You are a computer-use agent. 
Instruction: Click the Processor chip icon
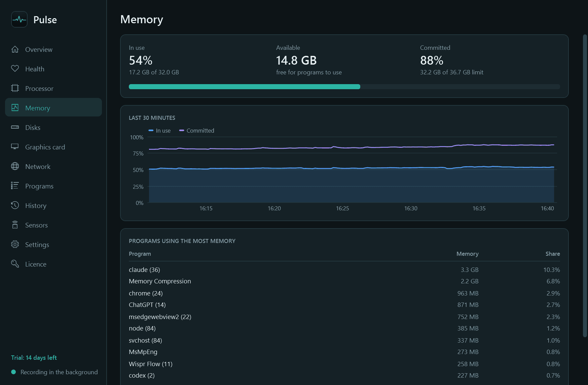pyautogui.click(x=15, y=88)
